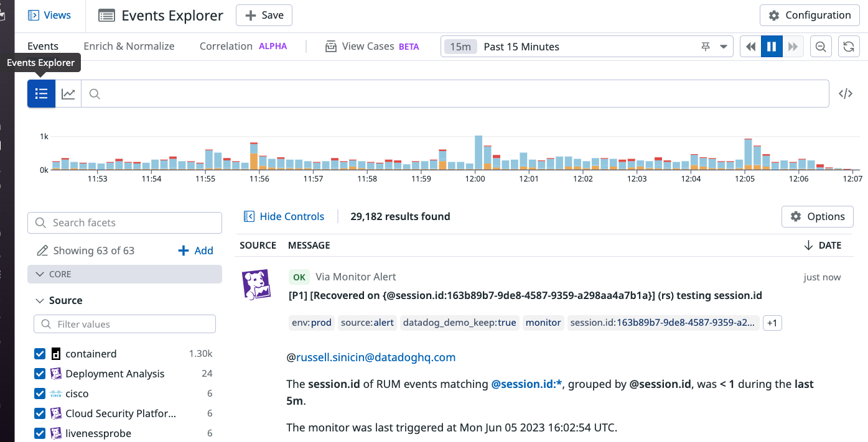Switch to the Correlation tab
Image resolution: width=868 pixels, height=442 pixels.
click(x=226, y=46)
